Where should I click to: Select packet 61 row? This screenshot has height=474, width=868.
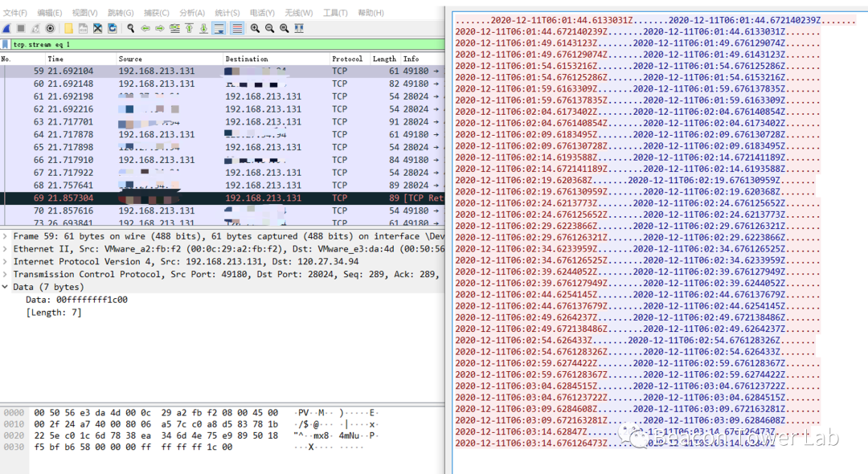(222, 96)
